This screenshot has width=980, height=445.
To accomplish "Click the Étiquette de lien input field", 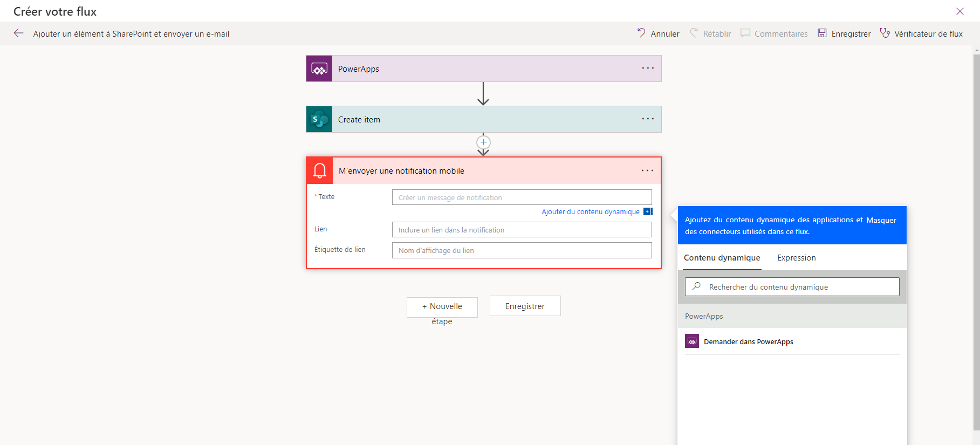I will (522, 250).
